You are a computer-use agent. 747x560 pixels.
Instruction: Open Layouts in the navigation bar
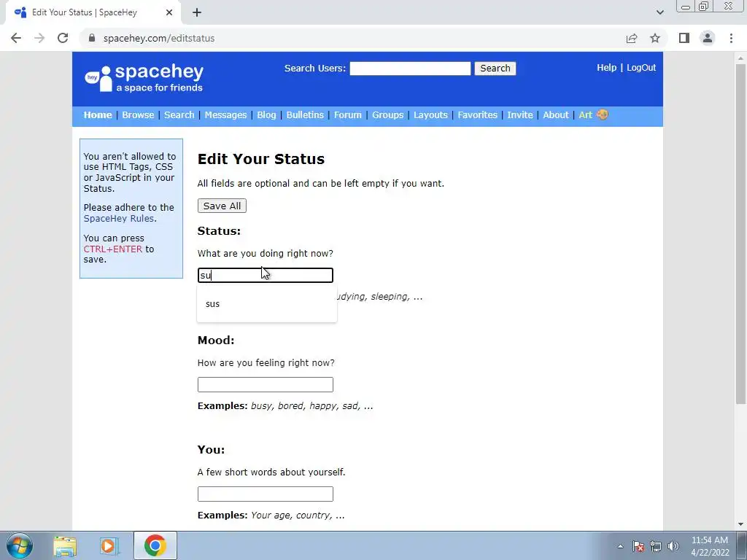click(x=430, y=114)
